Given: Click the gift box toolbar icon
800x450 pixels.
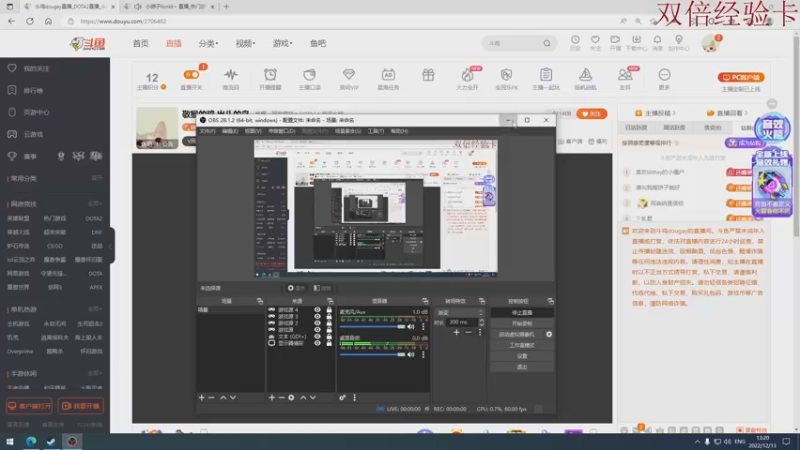Looking at the screenshot, I should (428, 75).
